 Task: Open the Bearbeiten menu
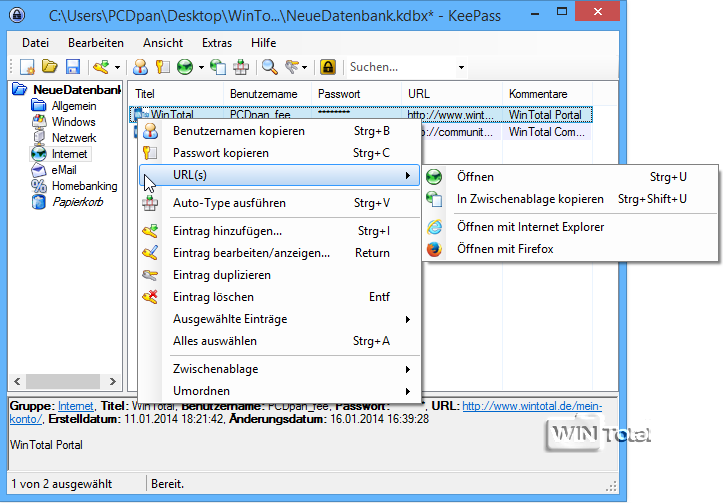click(x=96, y=43)
